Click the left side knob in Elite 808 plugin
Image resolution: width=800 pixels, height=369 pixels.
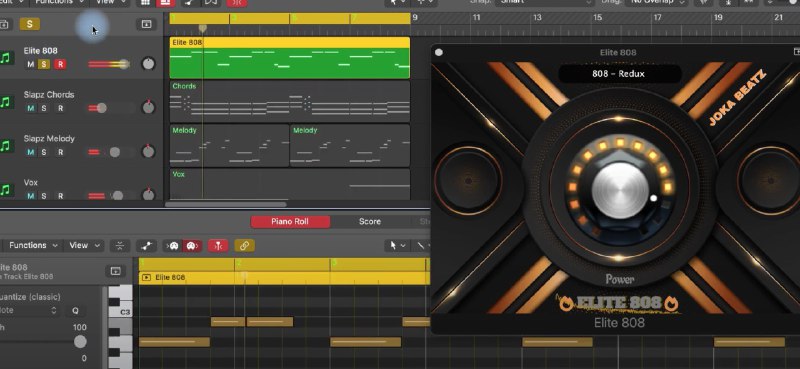coord(469,181)
